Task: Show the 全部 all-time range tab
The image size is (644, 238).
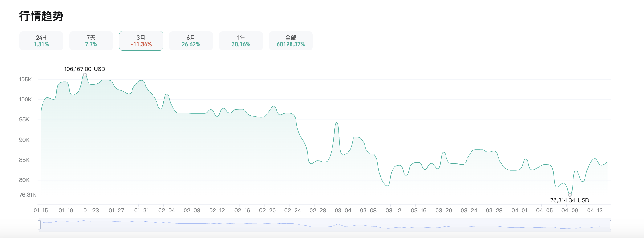Action: [x=291, y=41]
